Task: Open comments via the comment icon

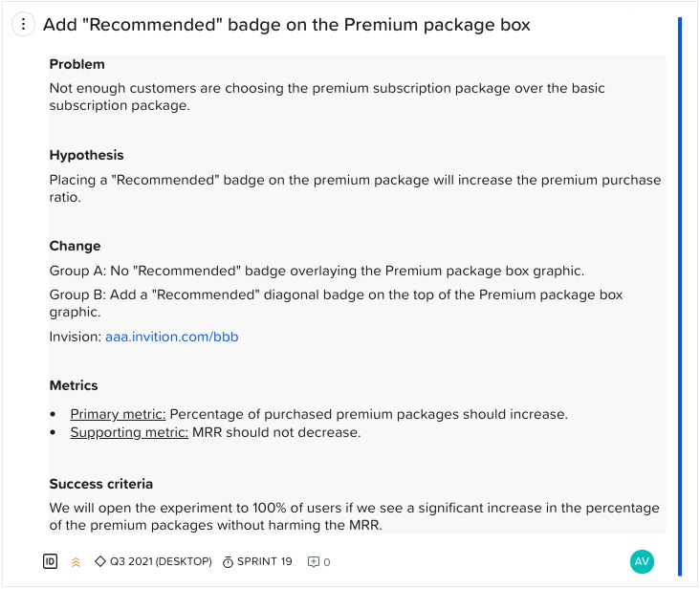Action: pos(313,562)
